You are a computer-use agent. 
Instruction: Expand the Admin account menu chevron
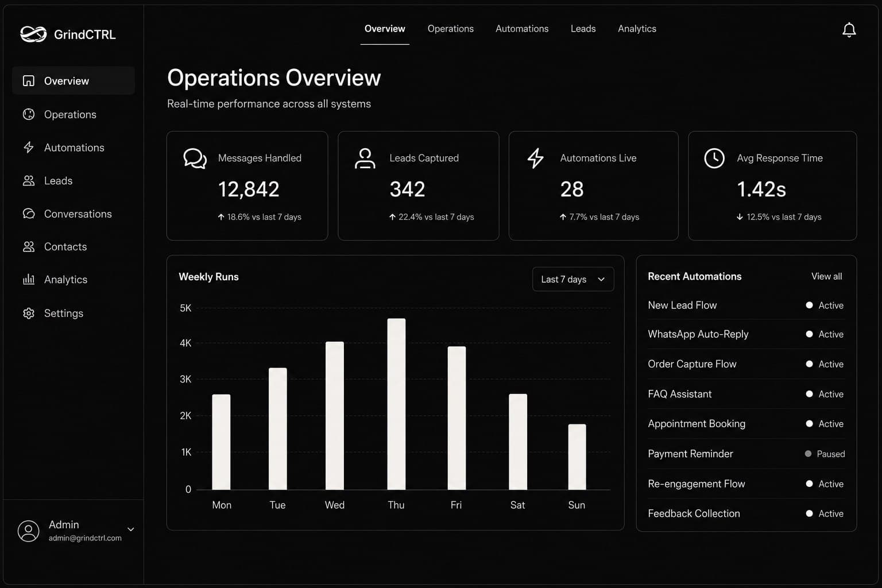(131, 529)
